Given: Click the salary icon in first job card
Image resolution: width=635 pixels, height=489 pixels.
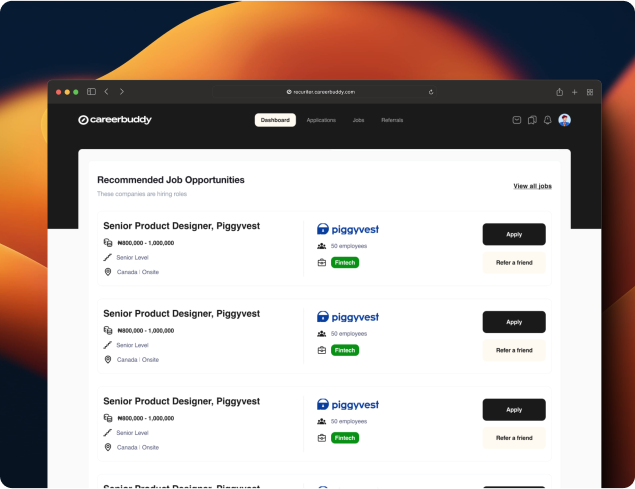Looking at the screenshot, I should tap(108, 243).
